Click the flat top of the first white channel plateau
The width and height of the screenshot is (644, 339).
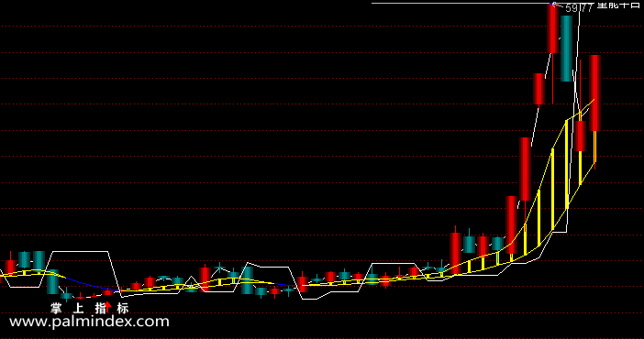[x=80, y=251]
